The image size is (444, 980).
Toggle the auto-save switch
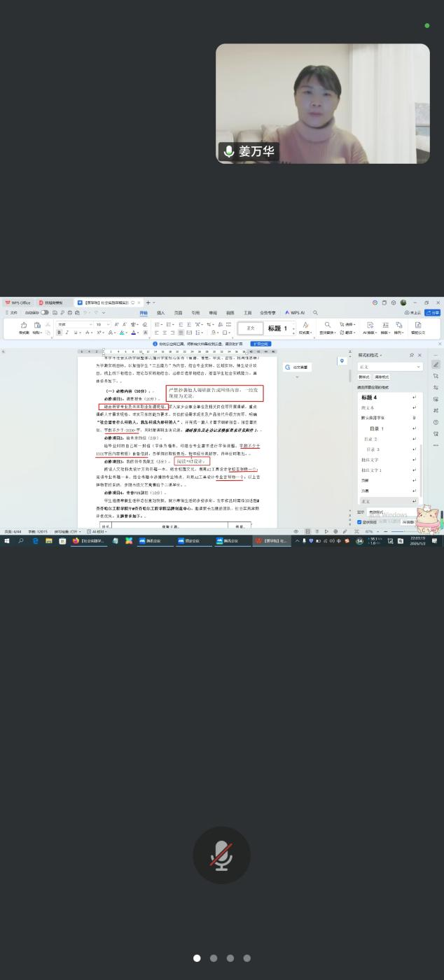click(45, 313)
